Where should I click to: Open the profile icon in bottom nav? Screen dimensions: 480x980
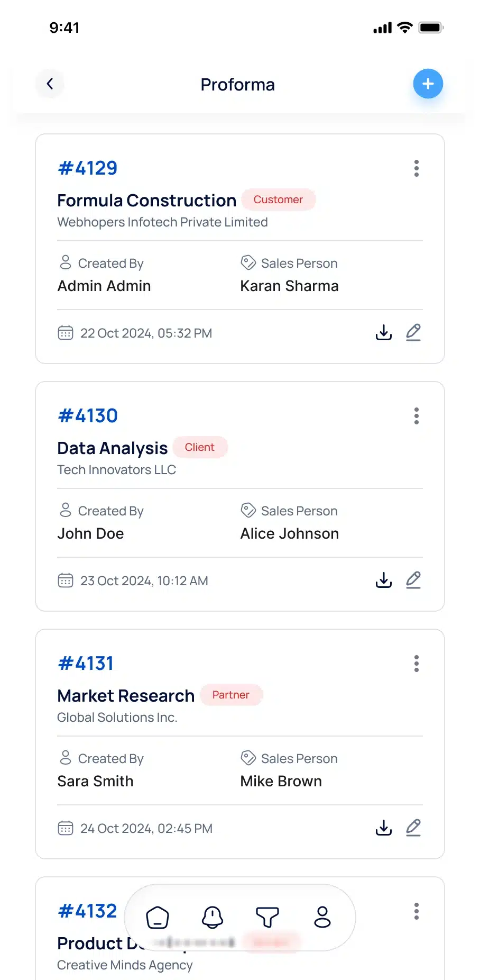tap(322, 917)
